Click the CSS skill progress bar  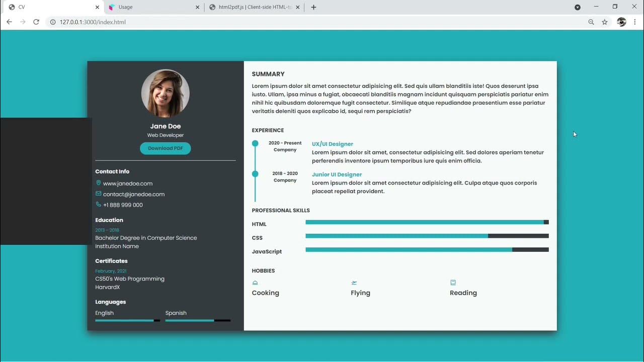[427, 236]
